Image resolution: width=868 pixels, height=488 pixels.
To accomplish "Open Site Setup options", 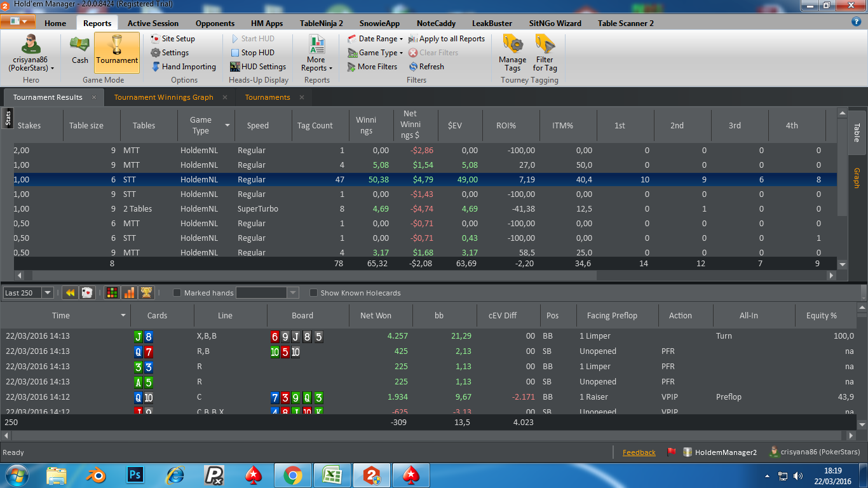I will coord(173,39).
